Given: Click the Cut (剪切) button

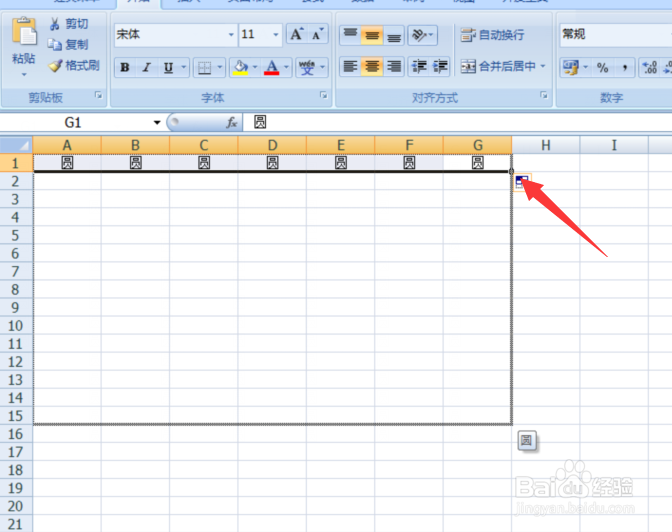Looking at the screenshot, I should click(69, 24).
